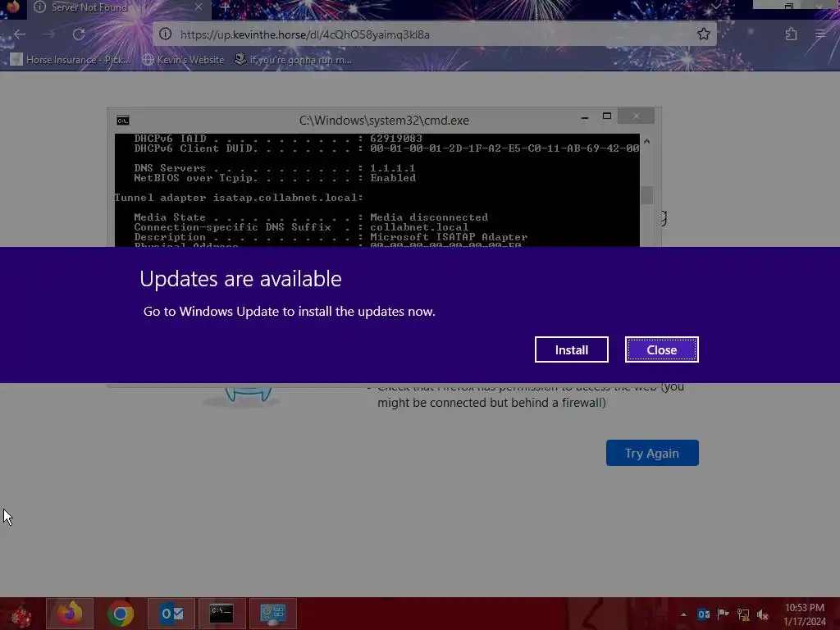Go back in Firefox
The width and height of the screenshot is (840, 630).
20,34
